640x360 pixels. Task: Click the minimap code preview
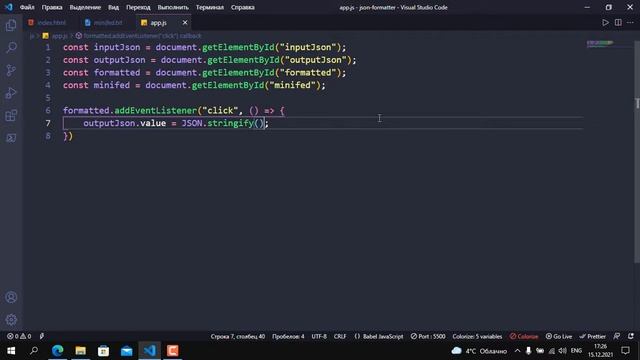tap(600, 43)
